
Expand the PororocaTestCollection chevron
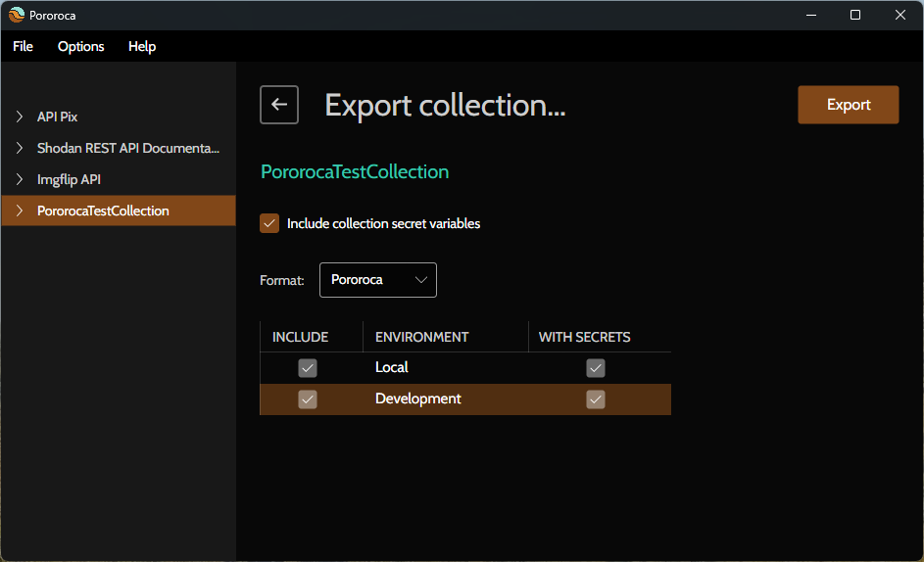[x=20, y=211]
